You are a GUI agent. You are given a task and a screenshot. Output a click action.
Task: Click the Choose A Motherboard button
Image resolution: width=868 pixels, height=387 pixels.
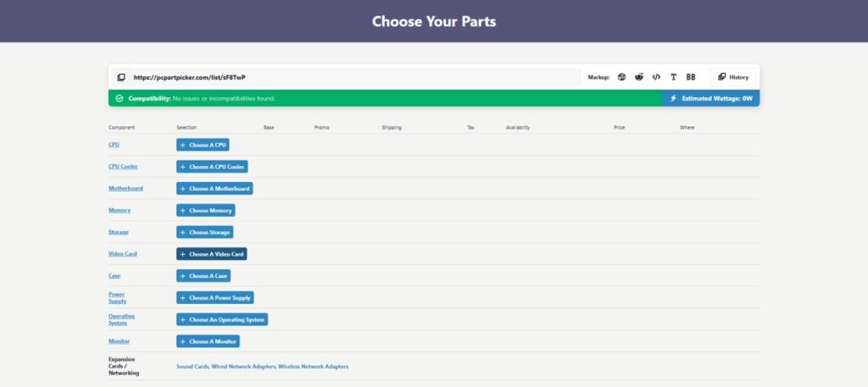tap(214, 189)
